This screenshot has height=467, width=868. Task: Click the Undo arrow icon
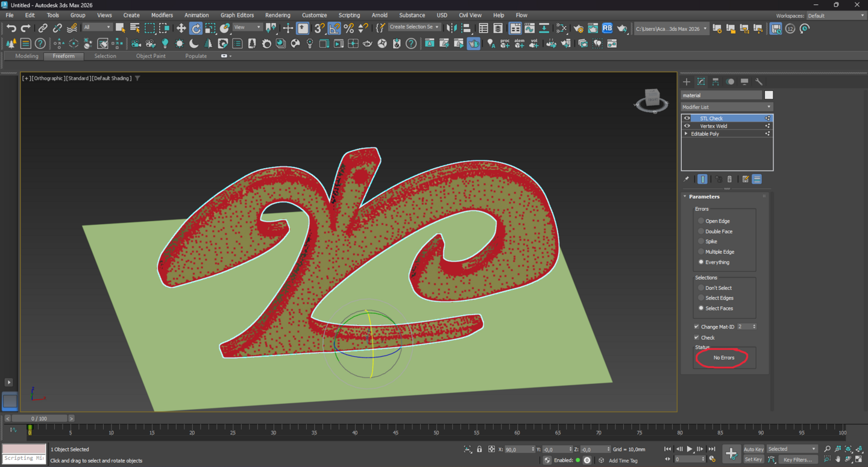pyautogui.click(x=11, y=28)
